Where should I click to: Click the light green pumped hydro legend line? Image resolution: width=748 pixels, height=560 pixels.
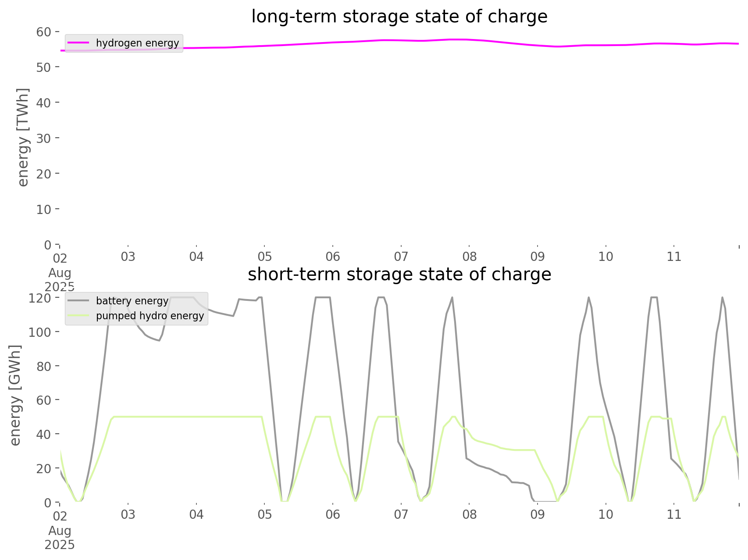click(x=78, y=316)
